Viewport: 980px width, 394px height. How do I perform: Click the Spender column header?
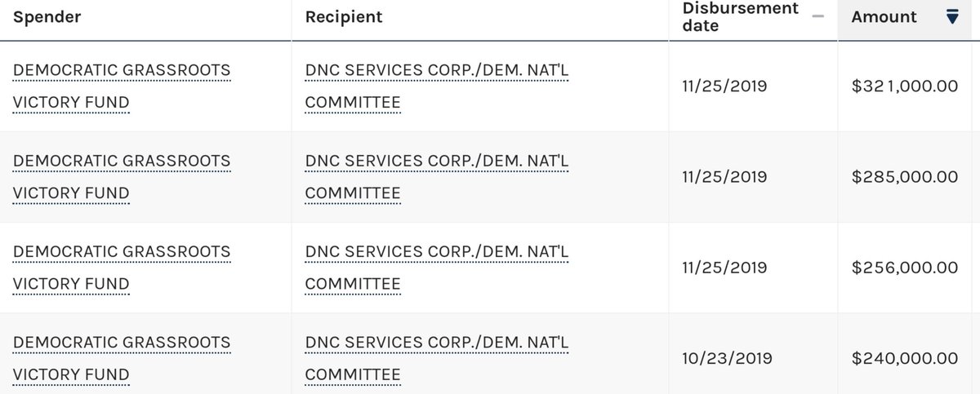[47, 17]
